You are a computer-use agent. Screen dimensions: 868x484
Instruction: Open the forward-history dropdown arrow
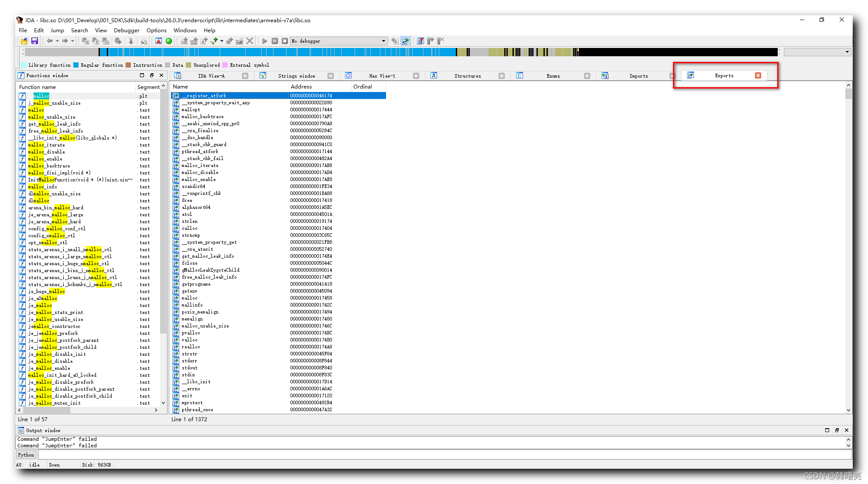click(72, 41)
